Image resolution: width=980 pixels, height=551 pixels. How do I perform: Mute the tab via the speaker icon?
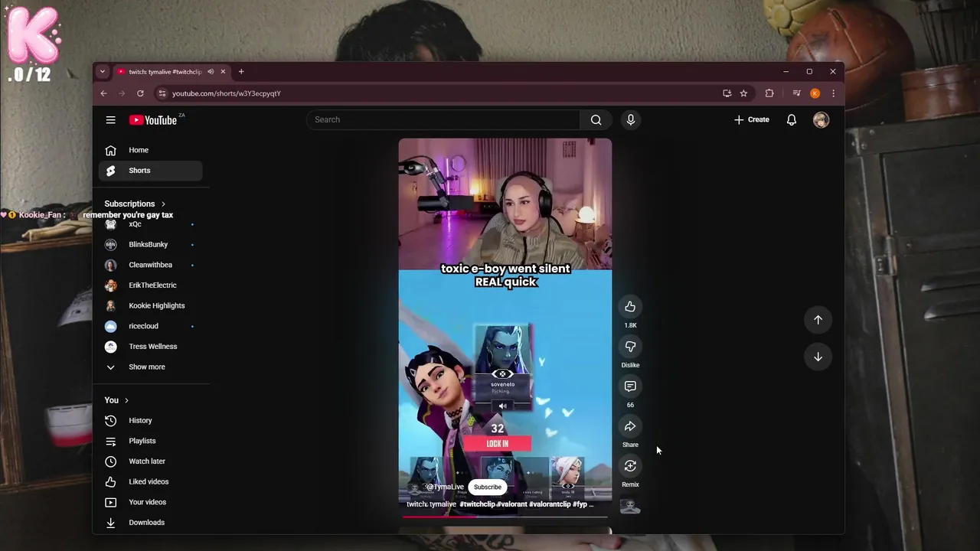[x=211, y=72]
